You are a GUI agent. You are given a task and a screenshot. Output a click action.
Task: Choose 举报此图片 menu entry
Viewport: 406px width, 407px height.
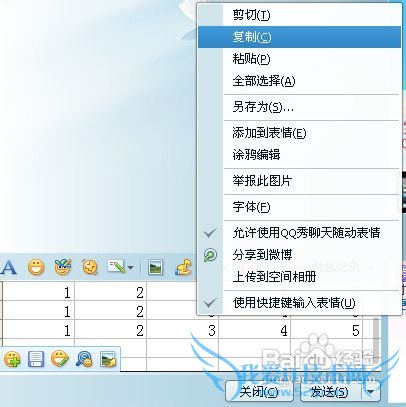pyautogui.click(x=299, y=181)
